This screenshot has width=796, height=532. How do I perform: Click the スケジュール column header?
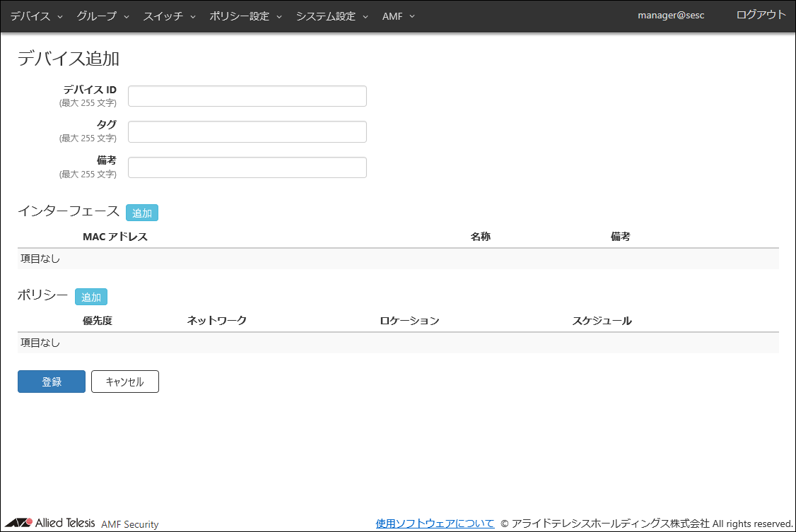coord(602,321)
